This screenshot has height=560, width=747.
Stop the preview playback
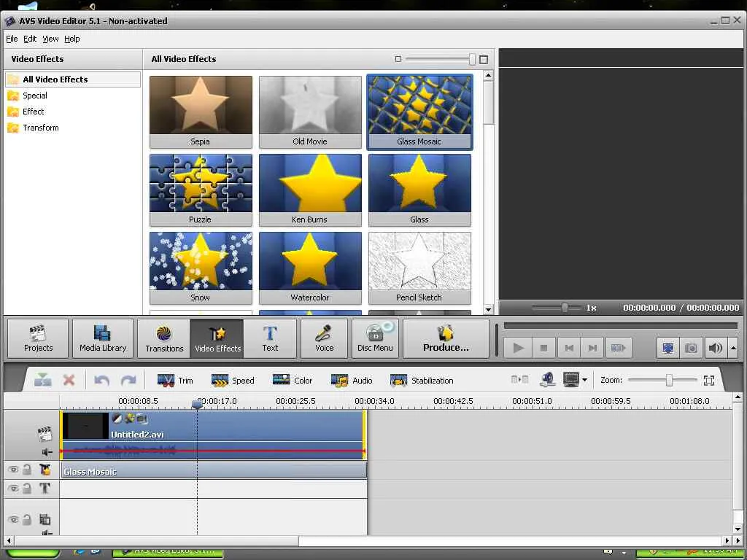coord(543,348)
